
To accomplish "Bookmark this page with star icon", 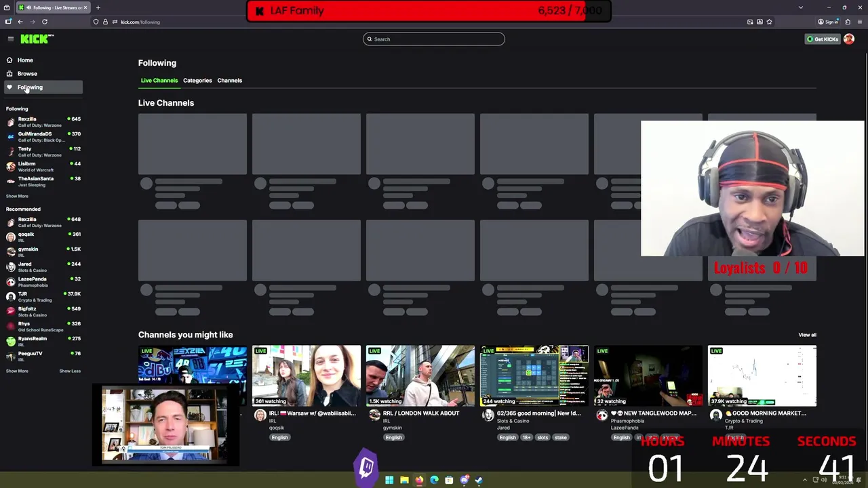I will pyautogui.click(x=769, y=22).
